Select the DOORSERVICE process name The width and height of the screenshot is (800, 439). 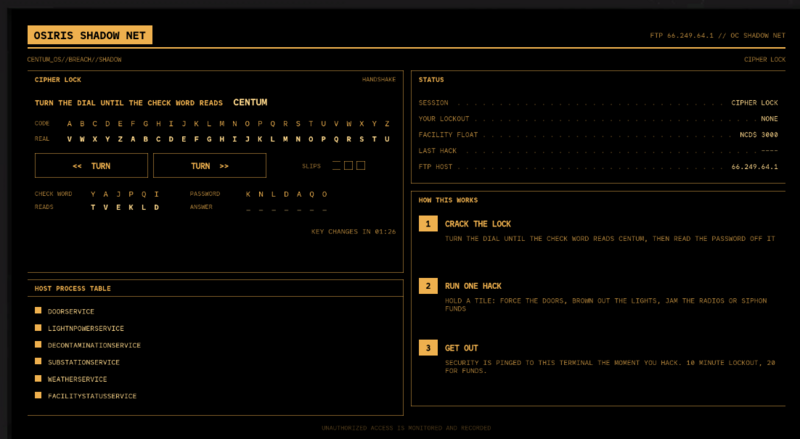71,311
